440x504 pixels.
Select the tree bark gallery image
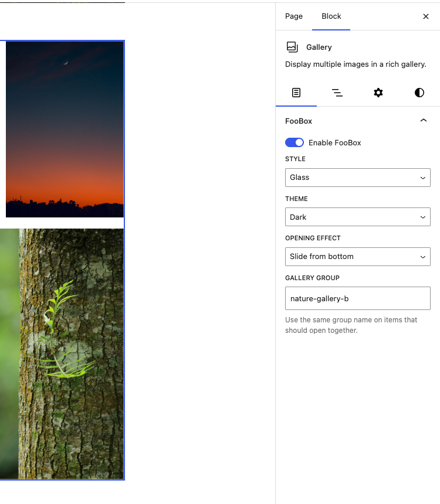point(62,353)
